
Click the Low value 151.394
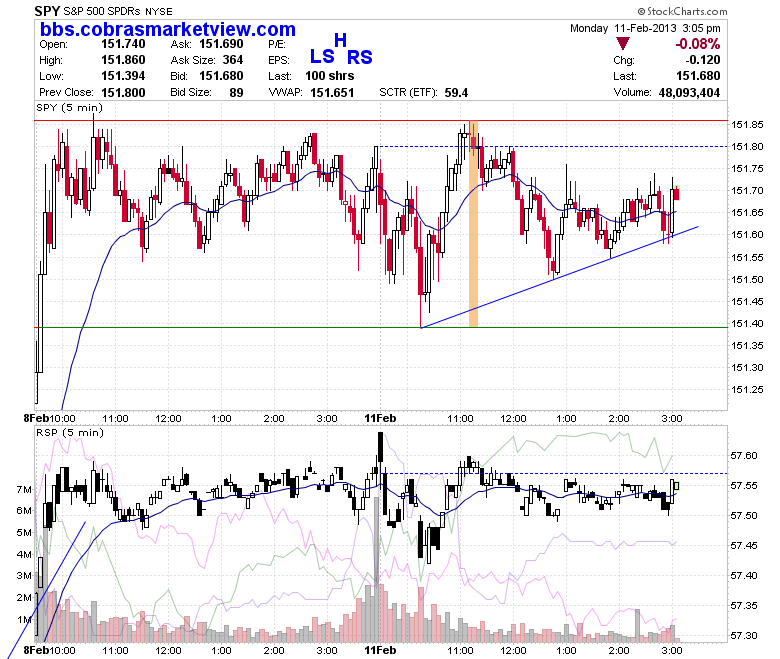(x=123, y=76)
